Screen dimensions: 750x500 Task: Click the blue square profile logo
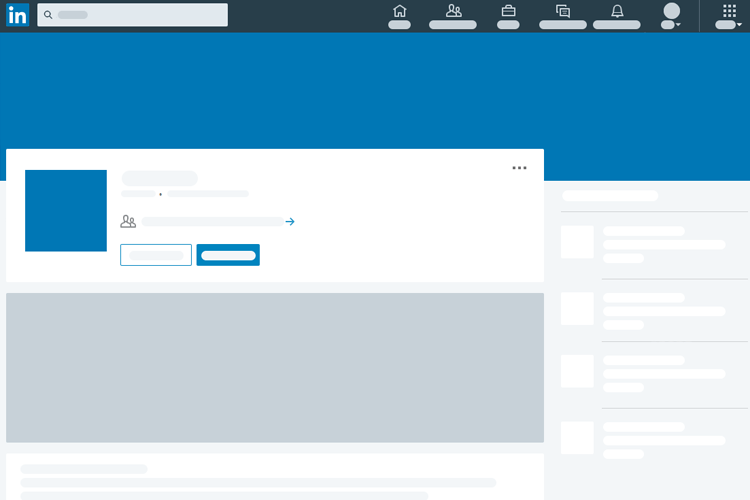tap(66, 211)
